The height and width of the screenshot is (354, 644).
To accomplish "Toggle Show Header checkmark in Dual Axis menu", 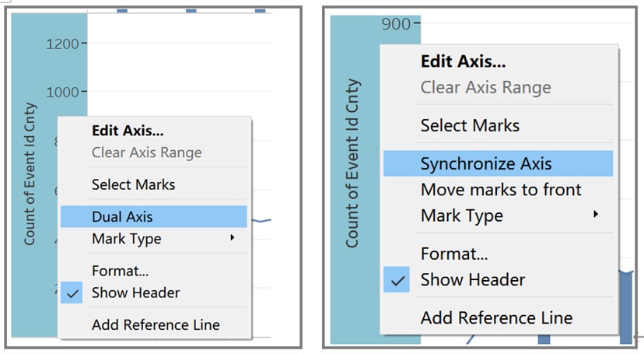I will coord(135,293).
